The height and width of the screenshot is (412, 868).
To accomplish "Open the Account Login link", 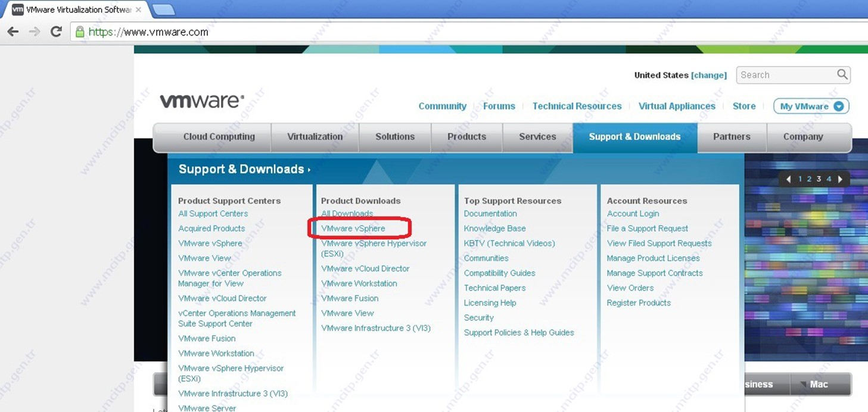I will [633, 214].
